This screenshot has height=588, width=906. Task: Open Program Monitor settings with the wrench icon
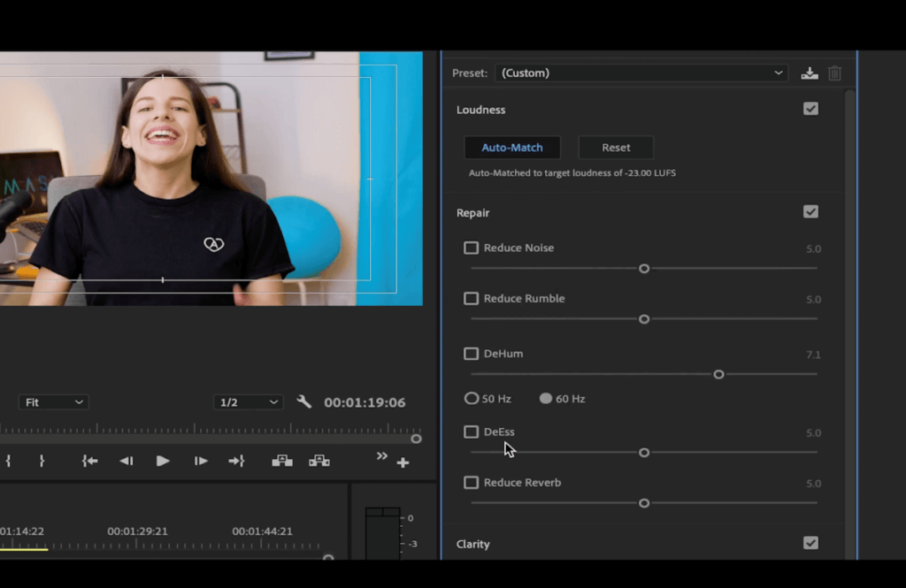tap(304, 401)
